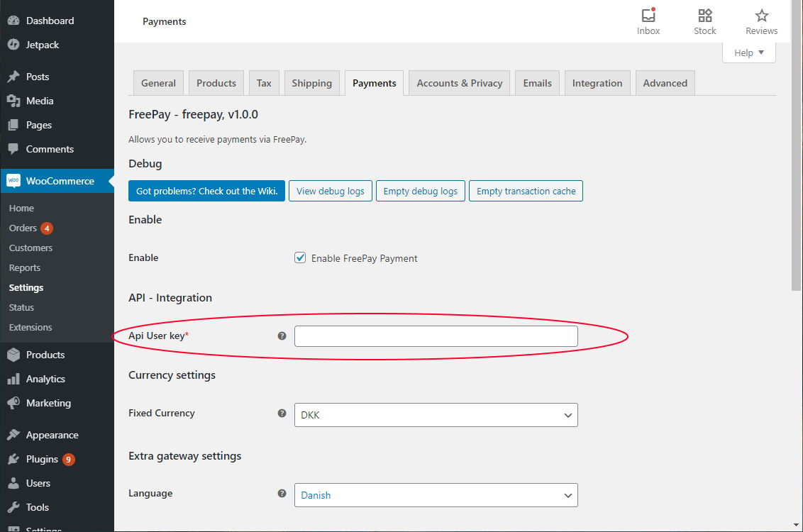Click Got problems? Check out the Wiki
The image size is (803, 532).
pyautogui.click(x=206, y=191)
